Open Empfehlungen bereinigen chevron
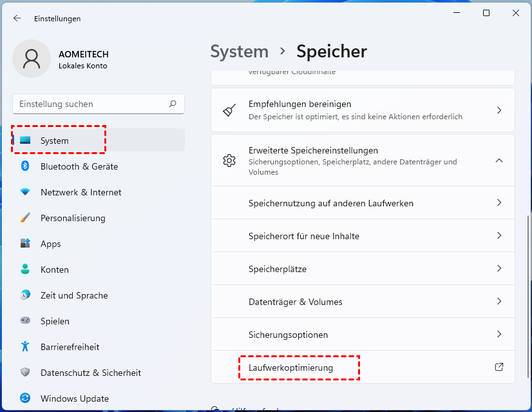532x412 pixels. click(x=499, y=110)
